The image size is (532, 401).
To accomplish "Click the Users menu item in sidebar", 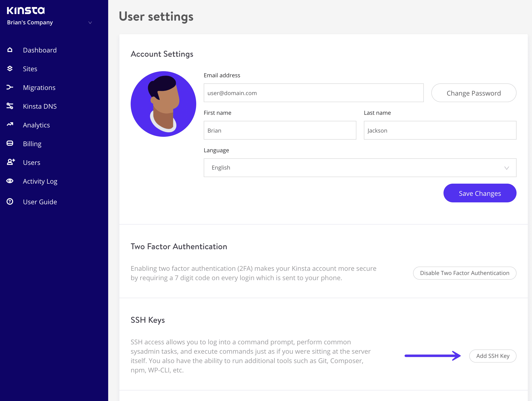I will 32,162.
